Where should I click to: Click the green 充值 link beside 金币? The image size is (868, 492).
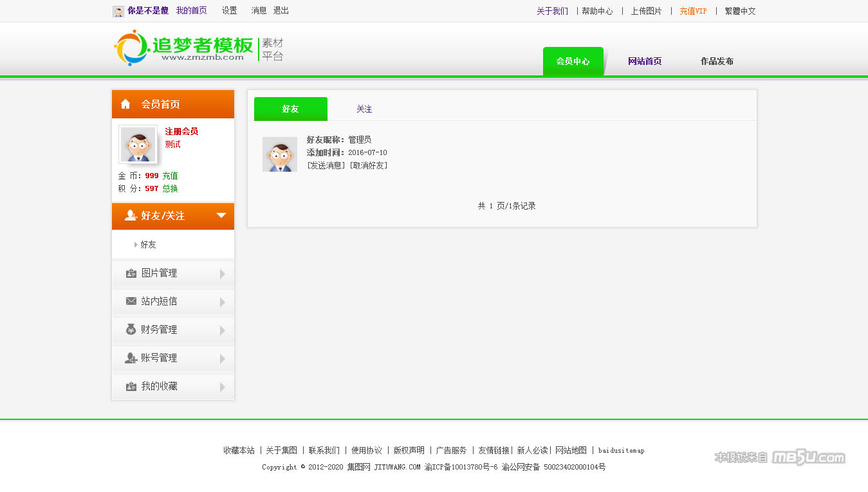170,176
